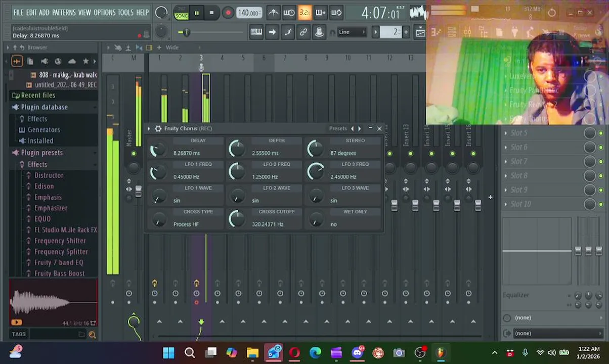
Task: Click the browser search magnifier icon
Action: click(x=92, y=334)
